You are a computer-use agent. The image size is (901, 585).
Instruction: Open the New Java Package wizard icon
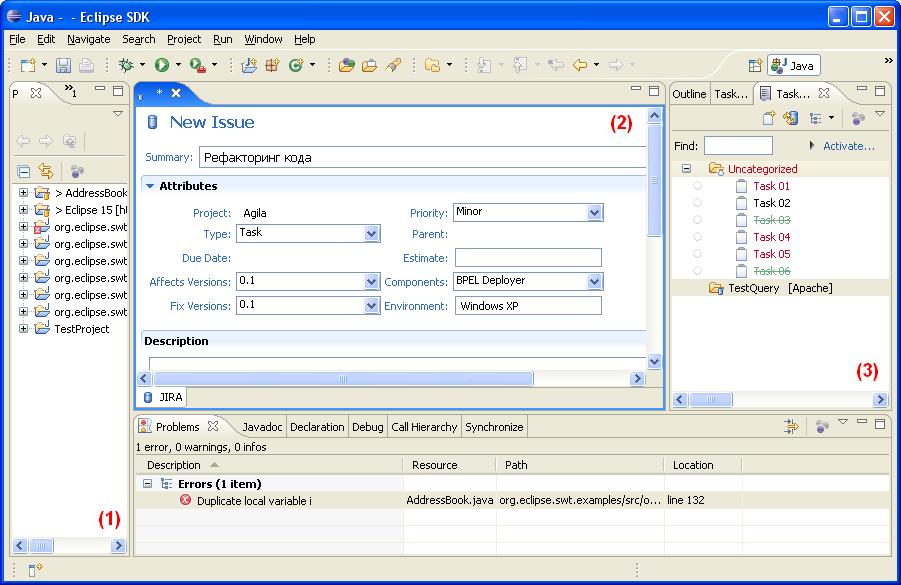(x=272, y=66)
